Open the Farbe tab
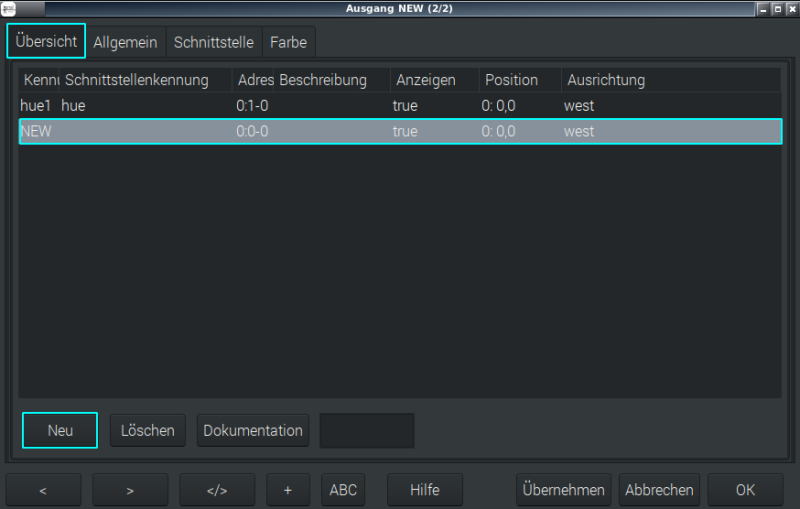The image size is (800, 509). [x=288, y=43]
